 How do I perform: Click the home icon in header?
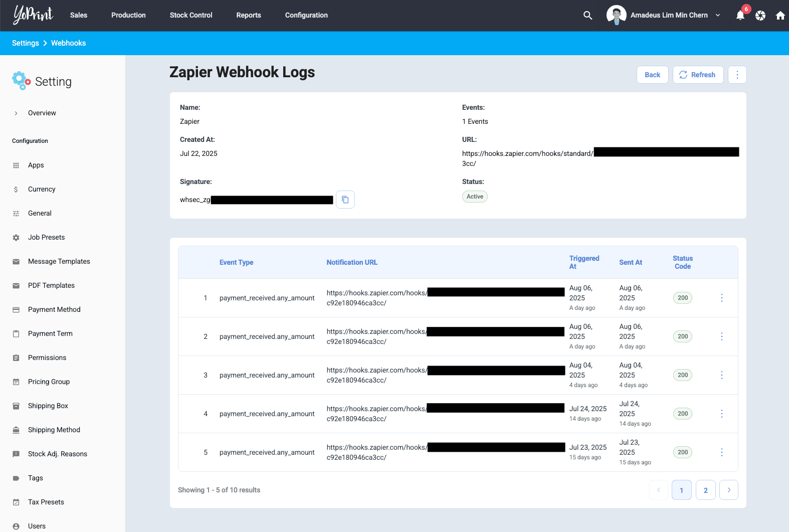click(x=780, y=16)
